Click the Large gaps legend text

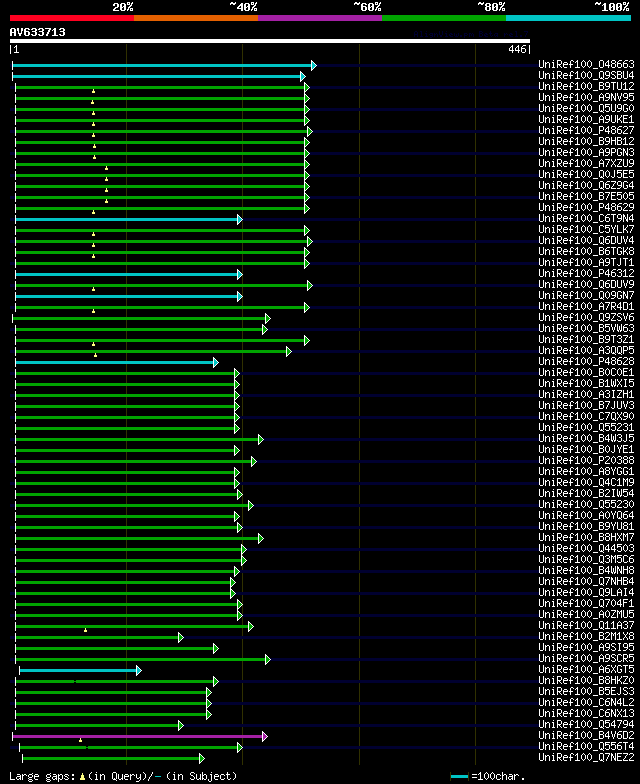[x=43, y=777]
